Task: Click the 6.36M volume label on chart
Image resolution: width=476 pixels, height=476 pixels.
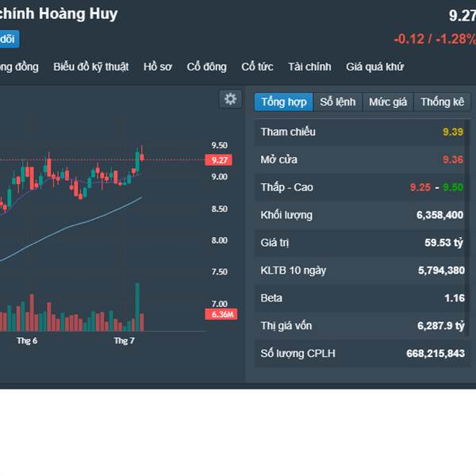Action: point(221,314)
